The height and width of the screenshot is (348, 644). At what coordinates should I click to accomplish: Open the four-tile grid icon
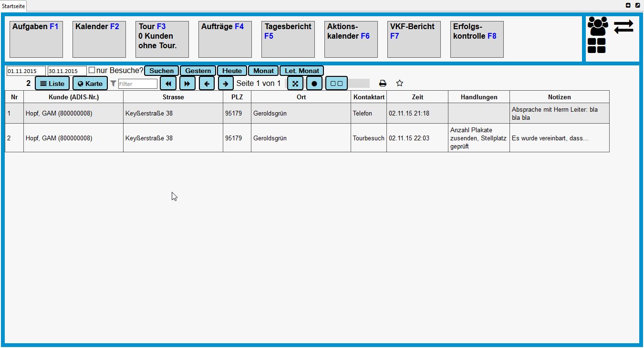pyautogui.click(x=596, y=46)
